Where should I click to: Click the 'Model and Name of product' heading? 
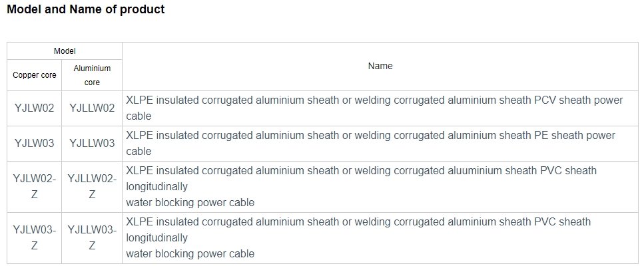point(86,9)
